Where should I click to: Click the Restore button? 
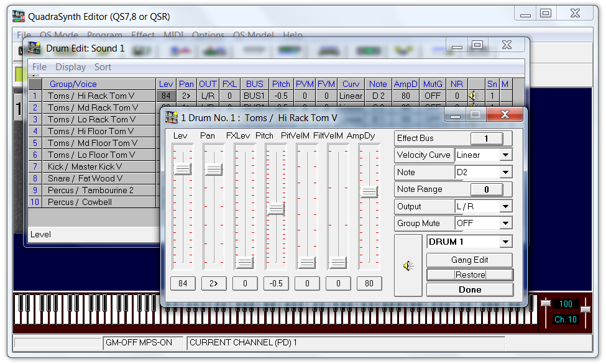(470, 275)
